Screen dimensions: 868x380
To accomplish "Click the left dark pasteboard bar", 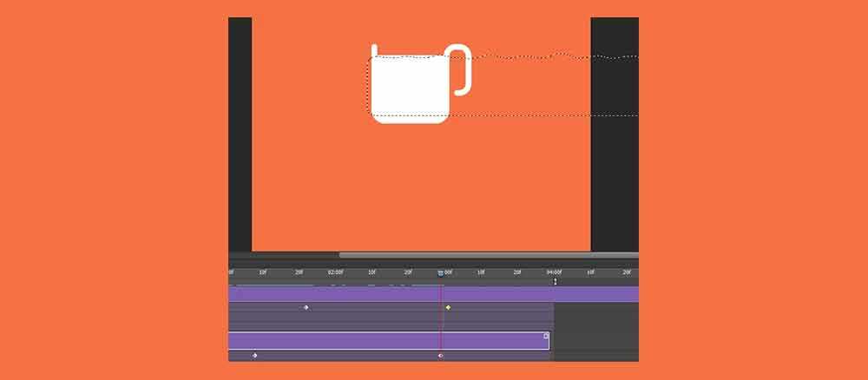I will (x=240, y=130).
